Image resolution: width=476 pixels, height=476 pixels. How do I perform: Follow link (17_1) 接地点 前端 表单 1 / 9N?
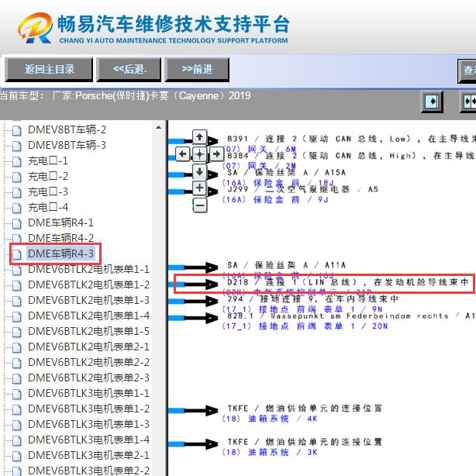click(302, 309)
